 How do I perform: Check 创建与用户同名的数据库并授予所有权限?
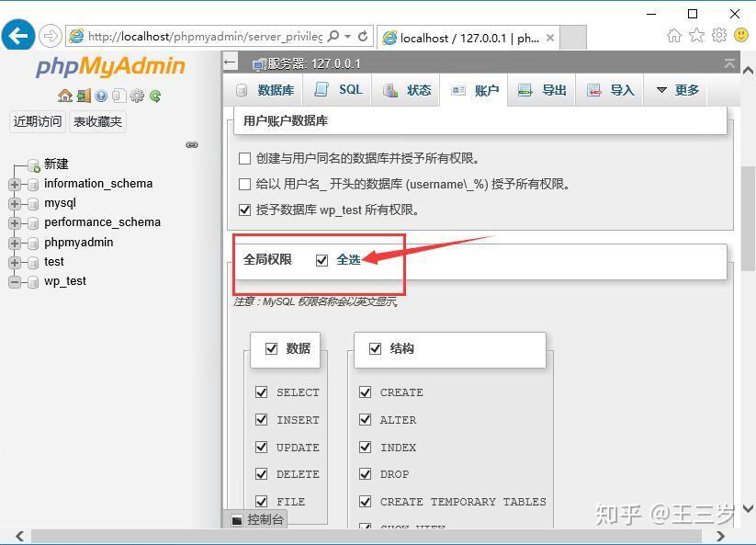point(245,158)
